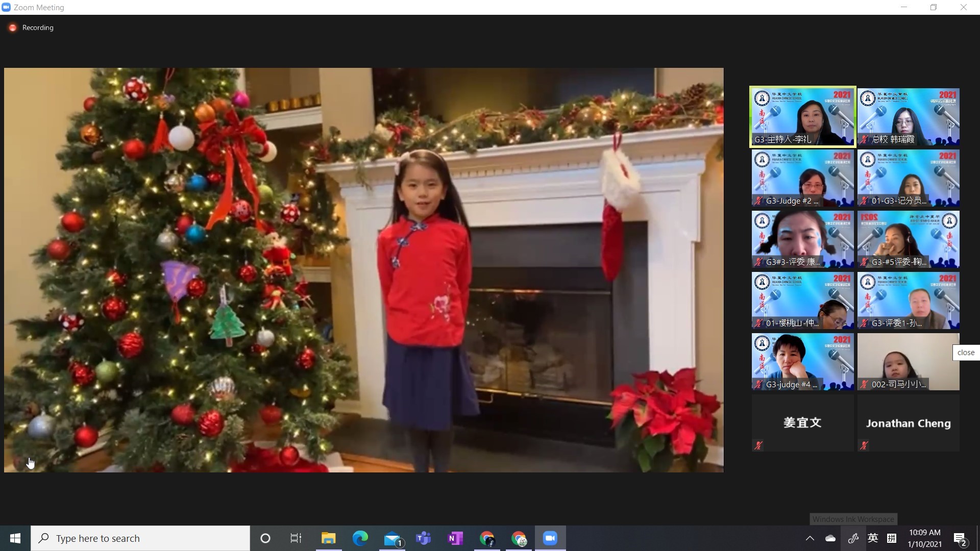
Task: Select the 01-G3-记分员 video thumbnail
Action: (909, 178)
